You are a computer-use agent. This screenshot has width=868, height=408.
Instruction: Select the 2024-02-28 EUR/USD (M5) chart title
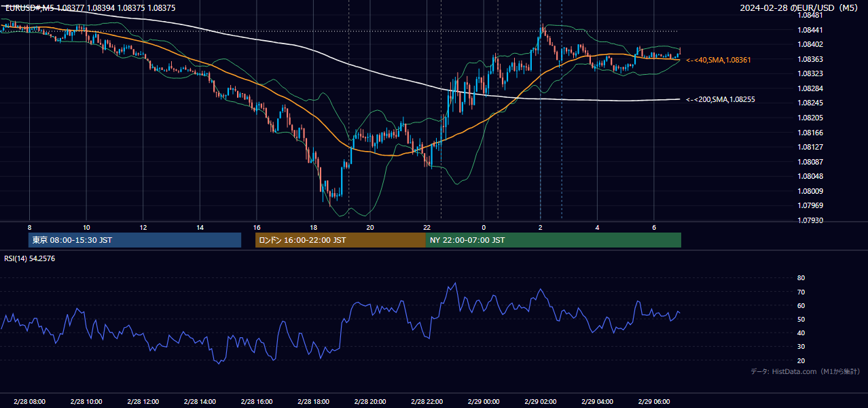(799, 8)
